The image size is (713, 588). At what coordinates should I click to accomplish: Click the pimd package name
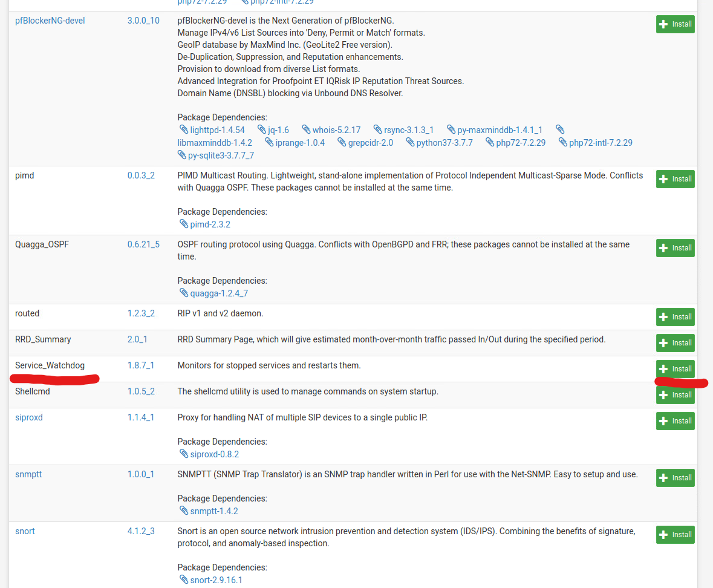[x=25, y=175]
